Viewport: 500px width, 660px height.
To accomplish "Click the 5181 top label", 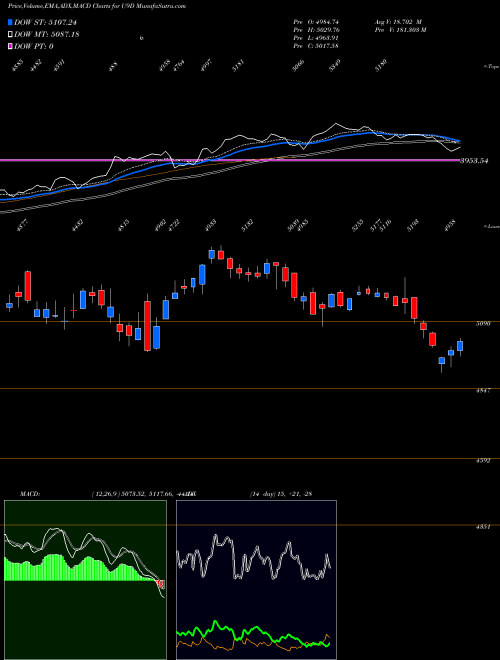I will click(239, 66).
